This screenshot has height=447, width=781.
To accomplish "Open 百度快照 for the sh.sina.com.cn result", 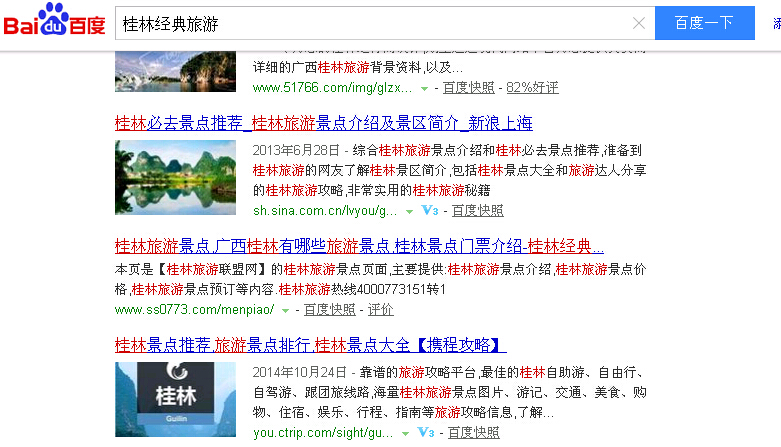I will click(478, 211).
